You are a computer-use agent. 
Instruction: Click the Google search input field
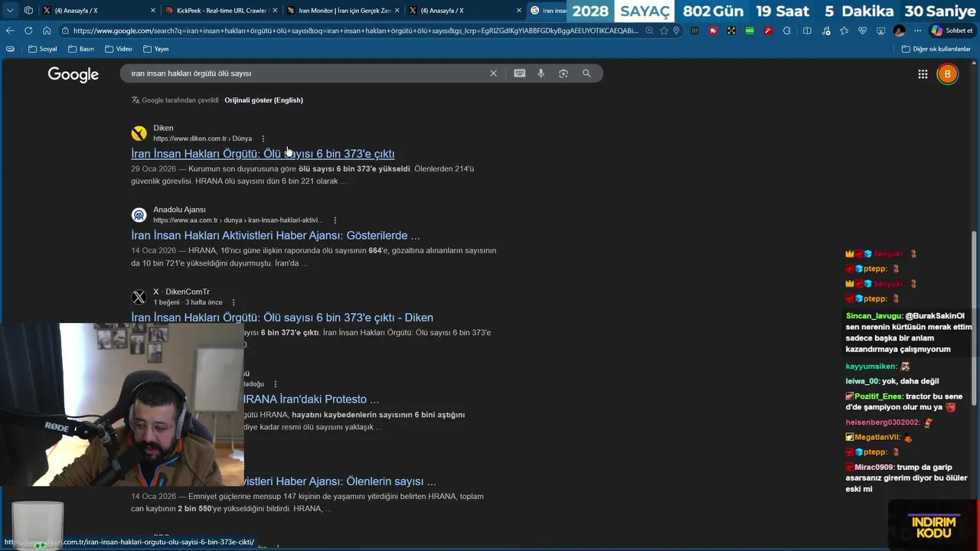tap(306, 73)
